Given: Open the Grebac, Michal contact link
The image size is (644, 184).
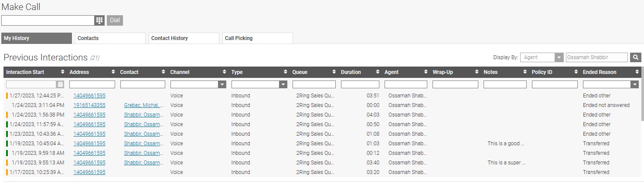Looking at the screenshot, I should coord(143,105).
